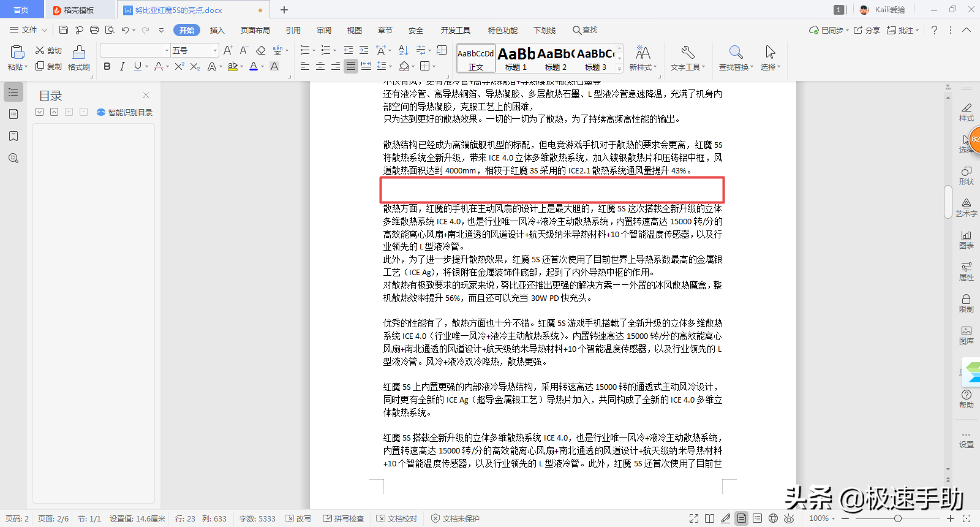Image resolution: width=980 pixels, height=527 pixels.
Task: Switch to the 稻壳模板 template tab
Action: tap(80, 10)
